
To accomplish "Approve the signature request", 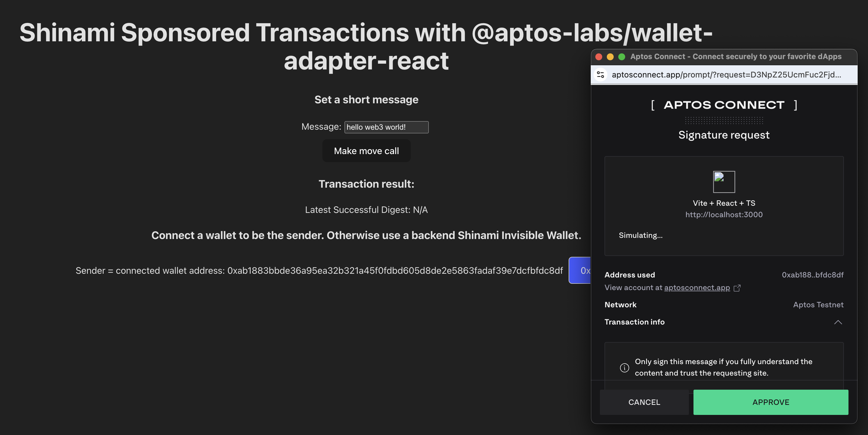I will point(771,402).
